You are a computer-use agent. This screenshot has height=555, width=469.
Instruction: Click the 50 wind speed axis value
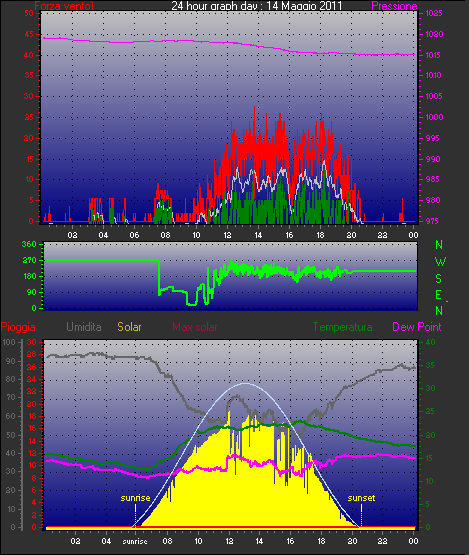(29, 13)
